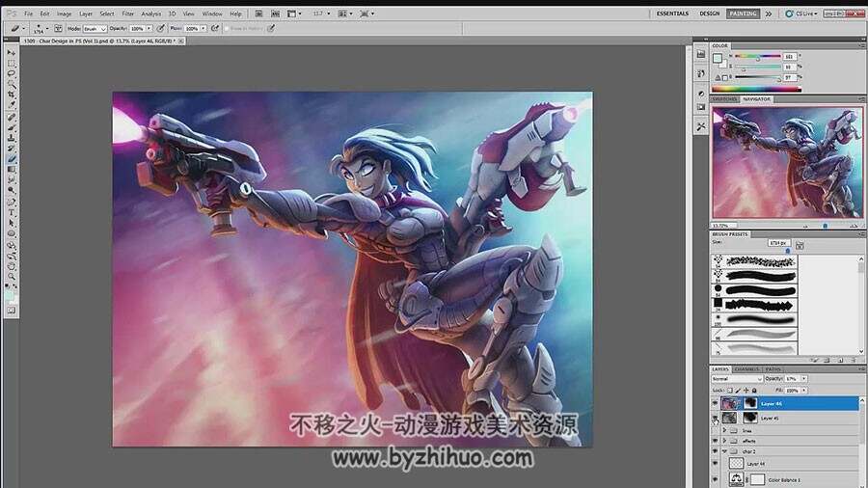
Task: Click the foreground color swatch in Color panel
Action: pos(718,58)
